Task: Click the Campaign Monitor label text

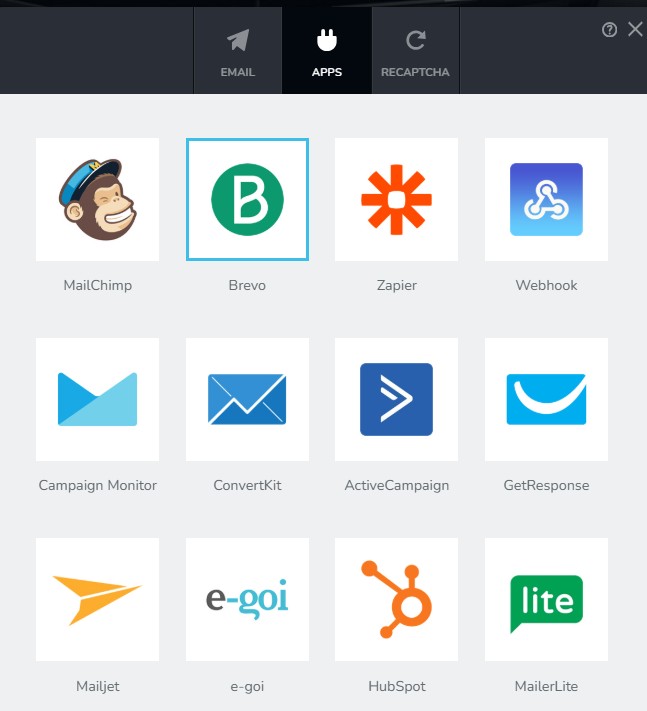Action: (97, 486)
